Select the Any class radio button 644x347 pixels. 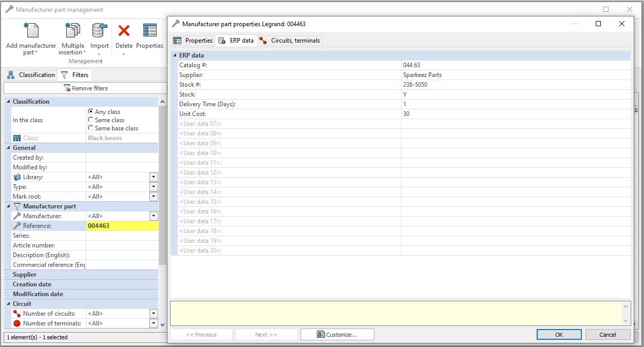pos(91,111)
